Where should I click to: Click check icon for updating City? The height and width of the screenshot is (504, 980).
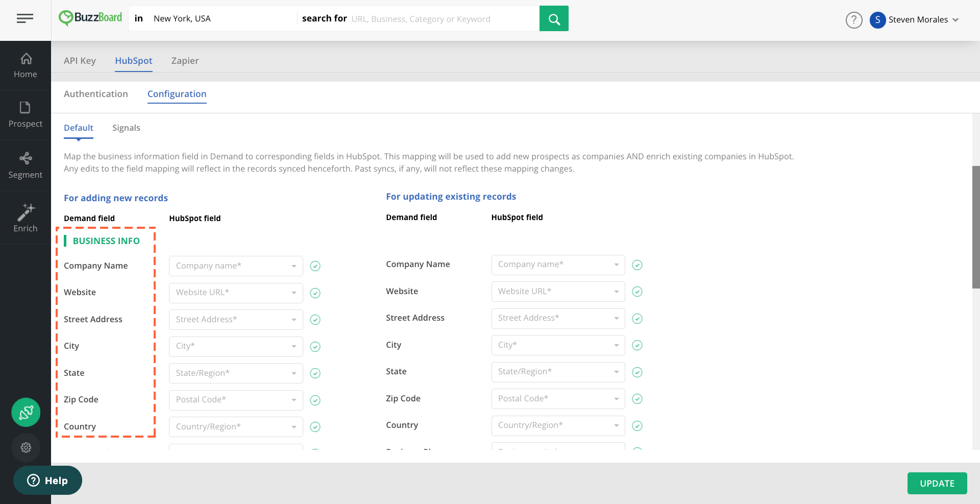637,345
